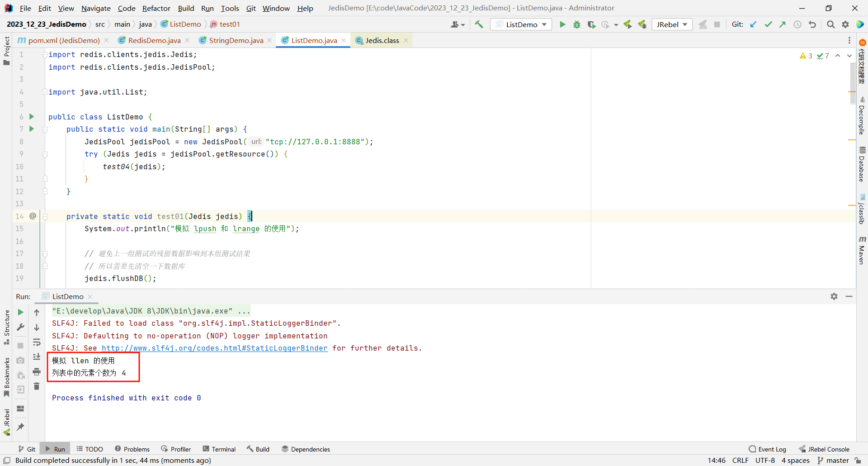Open the Jedis.class tab
The image size is (868, 466).
click(x=382, y=40)
